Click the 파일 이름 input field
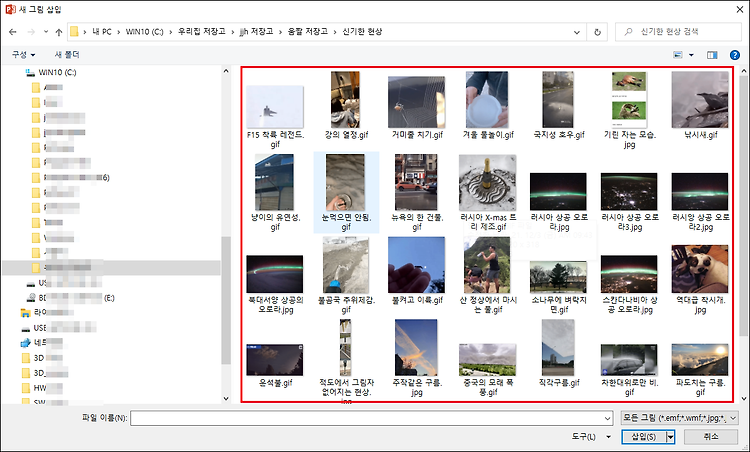 (x=366, y=418)
